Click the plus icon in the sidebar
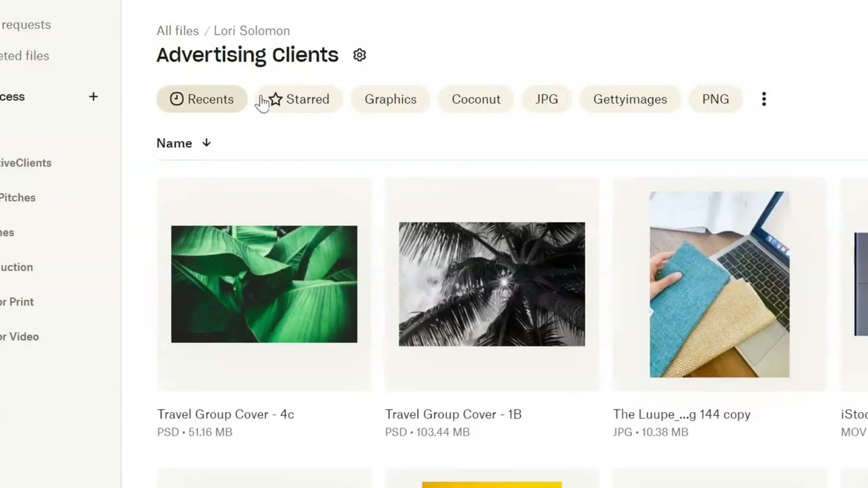 (x=94, y=97)
